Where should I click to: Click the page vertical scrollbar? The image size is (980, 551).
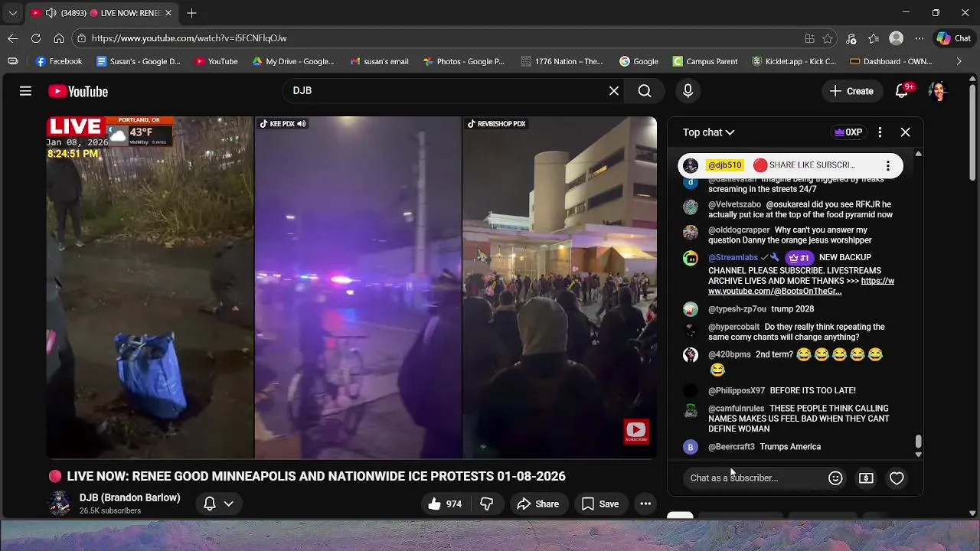coord(973,132)
